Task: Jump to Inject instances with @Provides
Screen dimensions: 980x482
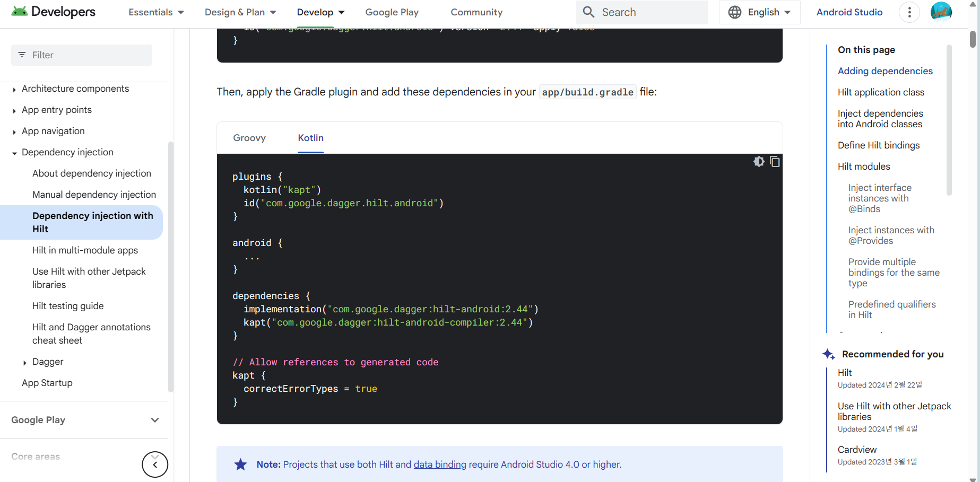Action: coord(891,235)
